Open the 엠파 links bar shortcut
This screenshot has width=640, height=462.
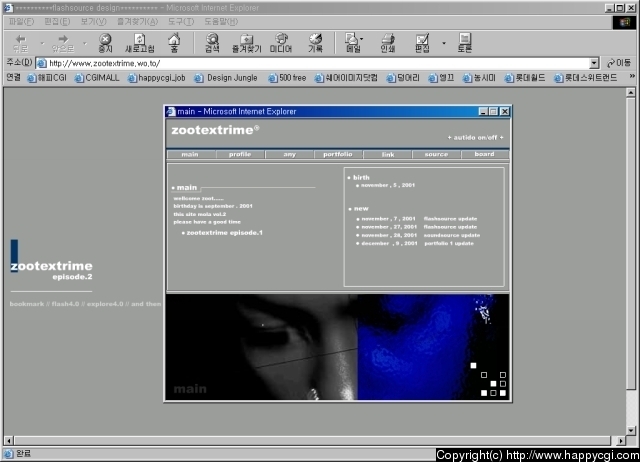[x=441, y=78]
